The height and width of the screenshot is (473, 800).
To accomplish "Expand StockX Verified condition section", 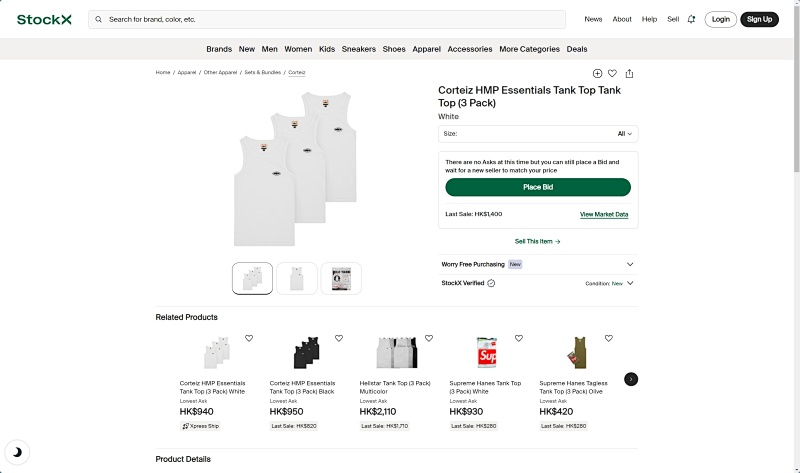I will click(x=538, y=283).
